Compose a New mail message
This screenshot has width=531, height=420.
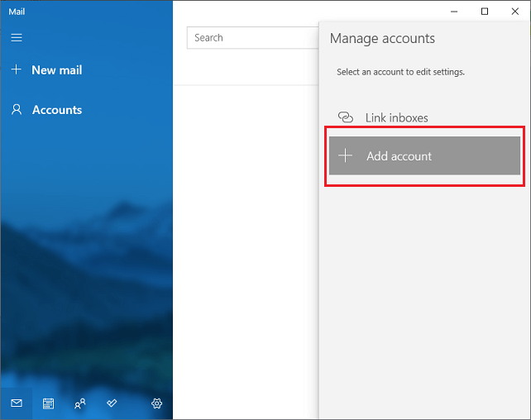[47, 70]
